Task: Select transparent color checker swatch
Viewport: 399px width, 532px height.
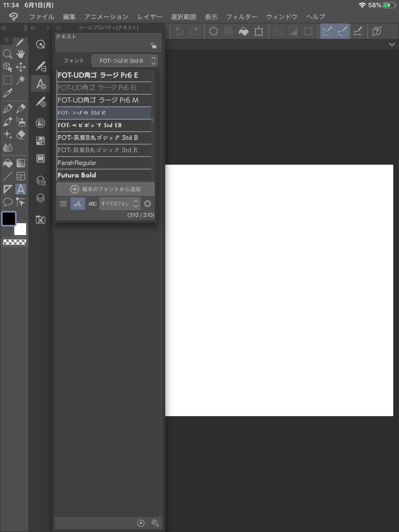Action: 15,242
